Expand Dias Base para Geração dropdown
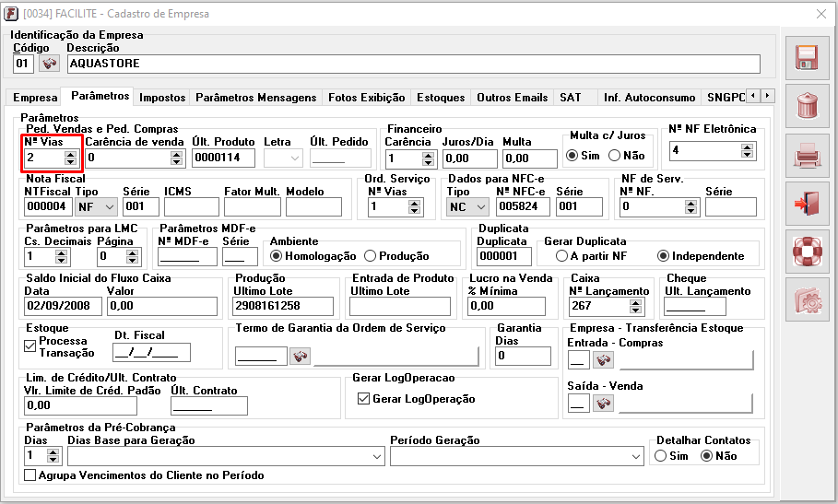Screen dimensions: 838x504 coord(377,456)
